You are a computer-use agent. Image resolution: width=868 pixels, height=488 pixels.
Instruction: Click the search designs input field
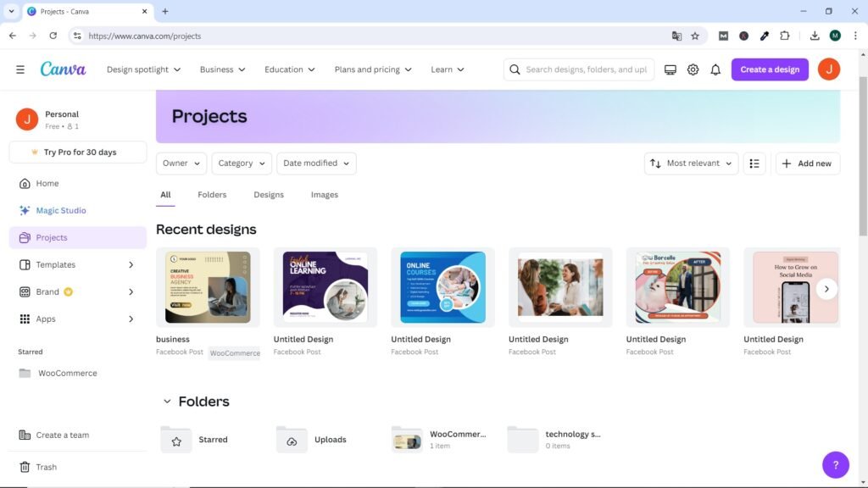[585, 69]
